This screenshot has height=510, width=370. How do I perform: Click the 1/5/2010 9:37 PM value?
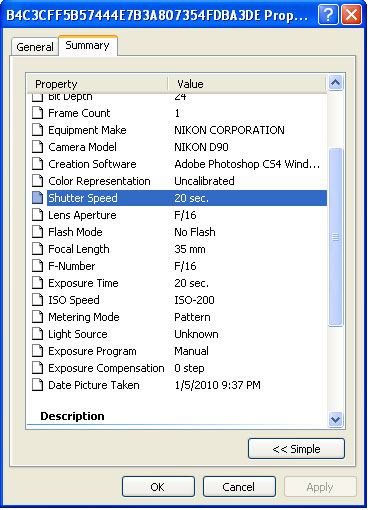[217, 385]
